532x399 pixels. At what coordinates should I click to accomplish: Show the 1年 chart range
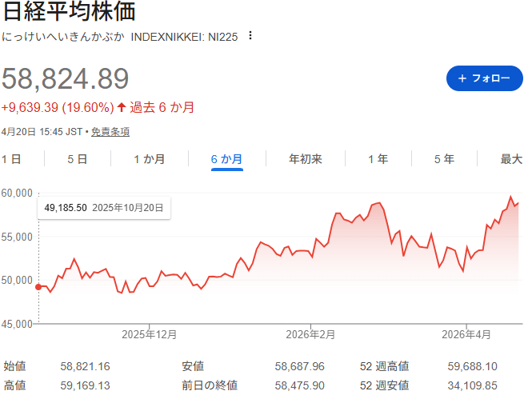378,159
